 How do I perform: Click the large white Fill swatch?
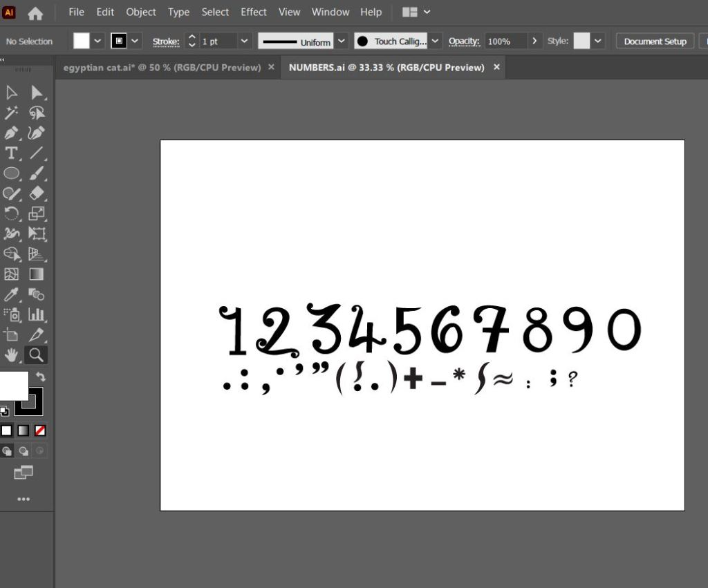14,386
